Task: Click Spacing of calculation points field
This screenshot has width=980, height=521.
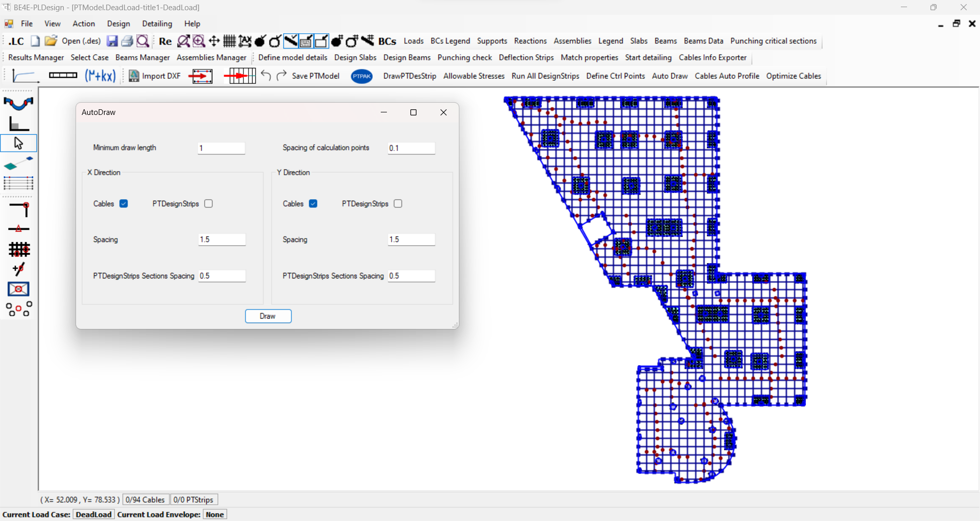Action: click(411, 148)
